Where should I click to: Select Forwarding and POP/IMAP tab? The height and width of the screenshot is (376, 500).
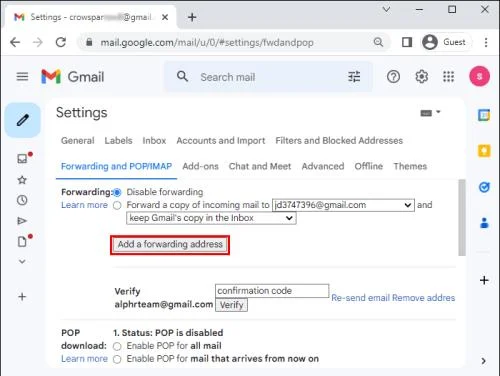pyautogui.click(x=116, y=166)
